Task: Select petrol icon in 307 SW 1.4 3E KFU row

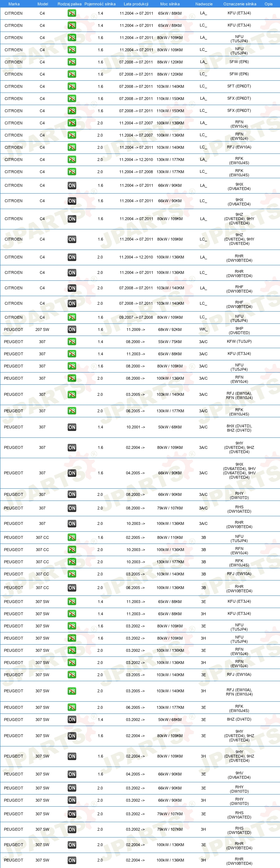Action: pyautogui.click(x=72, y=602)
